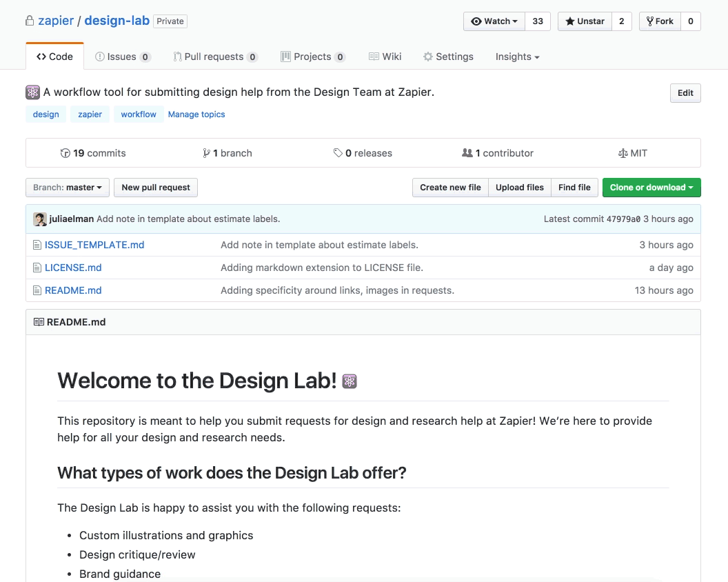Click 'Design critique/review' list item
The height and width of the screenshot is (582, 728).
pos(137,554)
